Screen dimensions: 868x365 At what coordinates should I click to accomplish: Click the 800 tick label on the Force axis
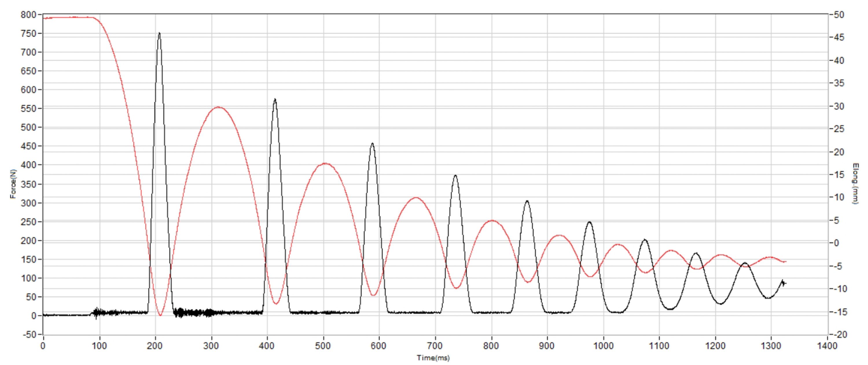click(28, 15)
